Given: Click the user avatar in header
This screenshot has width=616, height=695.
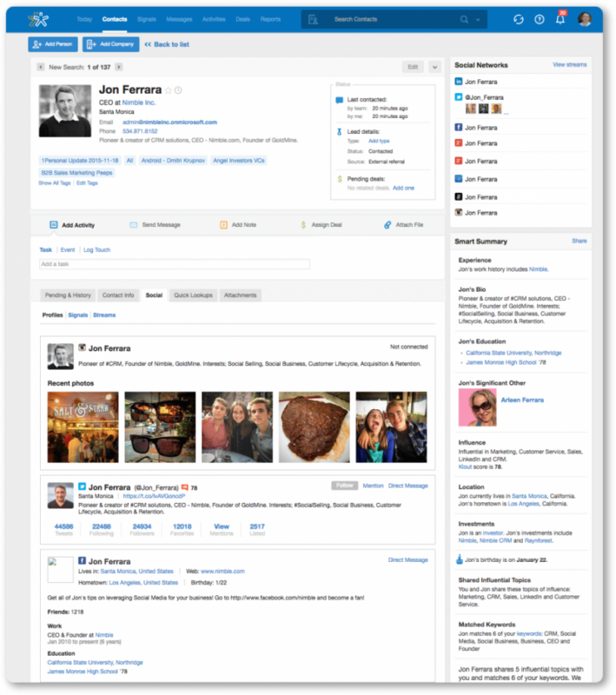Looking at the screenshot, I should coord(585,19).
